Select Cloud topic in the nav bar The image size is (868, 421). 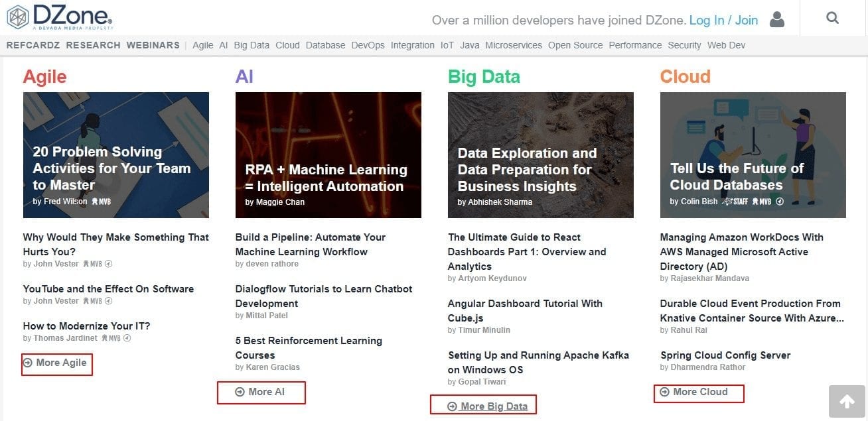pyautogui.click(x=288, y=45)
